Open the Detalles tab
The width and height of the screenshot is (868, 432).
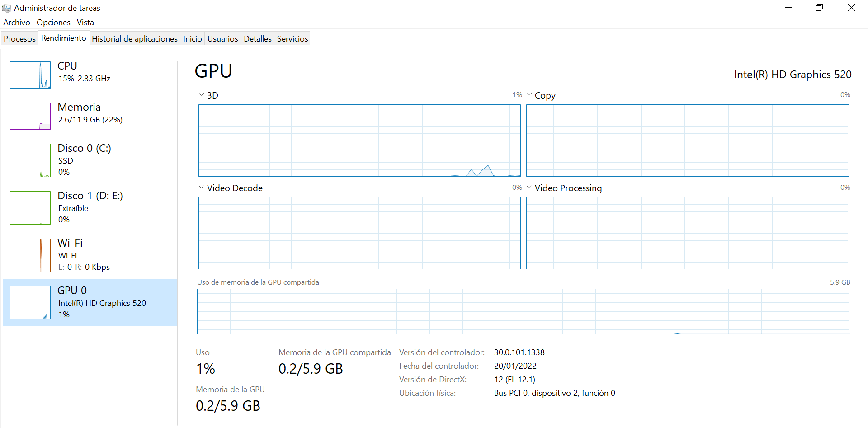pyautogui.click(x=257, y=39)
